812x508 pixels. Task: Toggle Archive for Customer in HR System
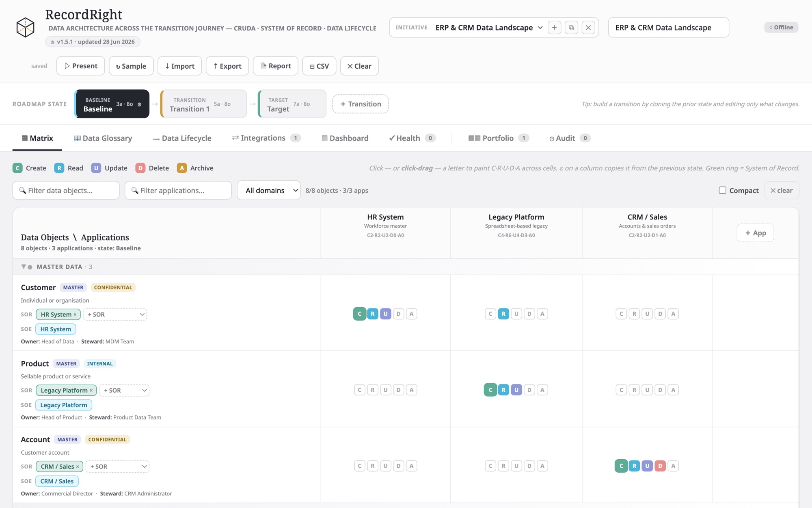click(x=412, y=314)
